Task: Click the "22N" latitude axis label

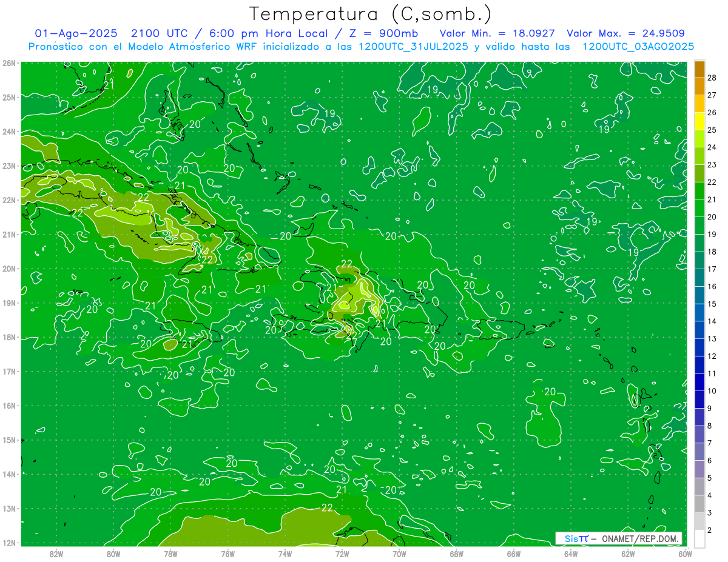Action: [x=9, y=200]
